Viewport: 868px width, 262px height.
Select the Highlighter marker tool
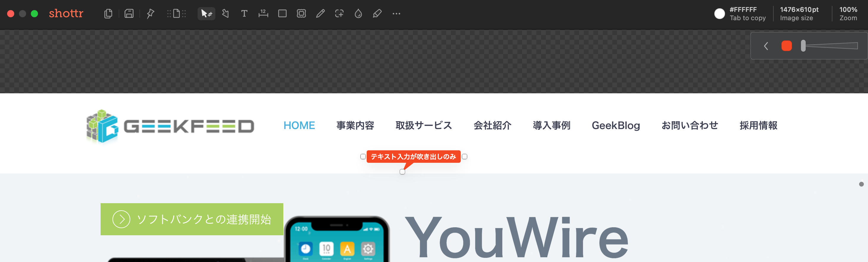(377, 13)
